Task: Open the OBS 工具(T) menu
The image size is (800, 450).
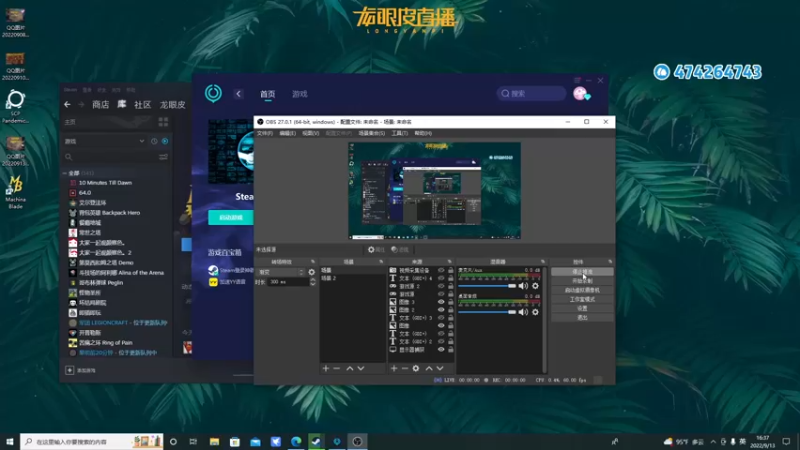Action: point(399,133)
